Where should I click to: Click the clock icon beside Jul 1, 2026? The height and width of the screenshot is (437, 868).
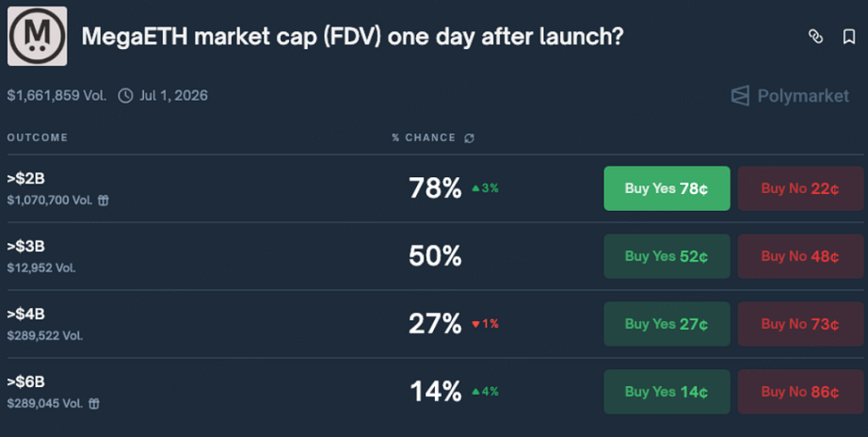125,95
